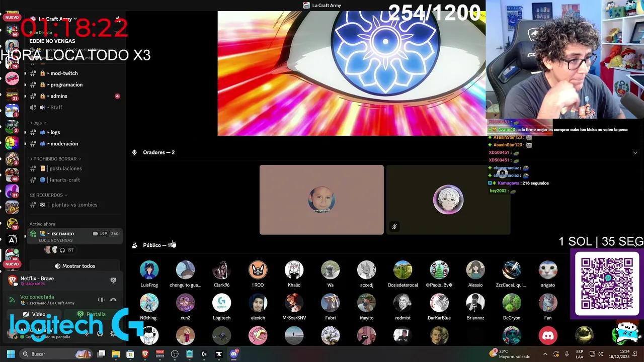Click Fabri's avatar
Image resolution: width=644 pixels, height=362 pixels.
pyautogui.click(x=330, y=303)
